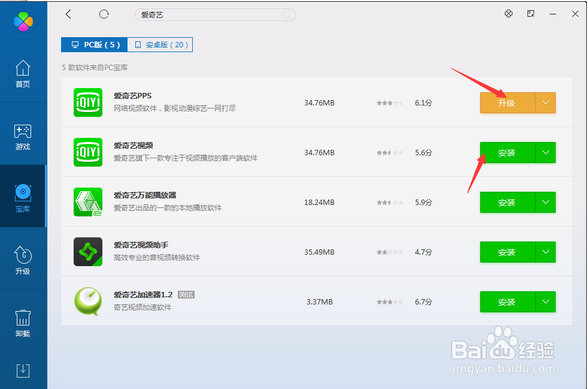Click the 6.7分 score
The image size is (588, 389).
click(x=423, y=302)
